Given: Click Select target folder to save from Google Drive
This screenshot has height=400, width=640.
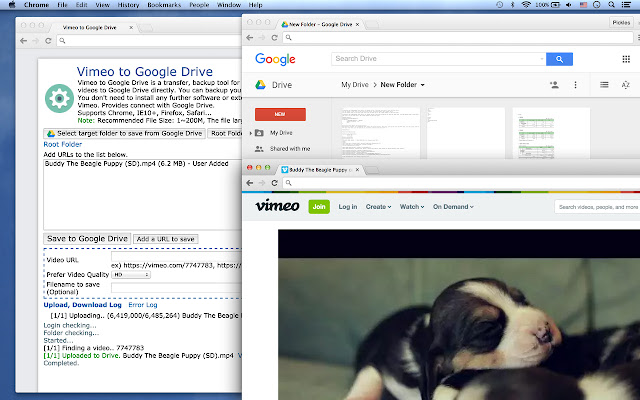Looking at the screenshot, I should [124, 133].
